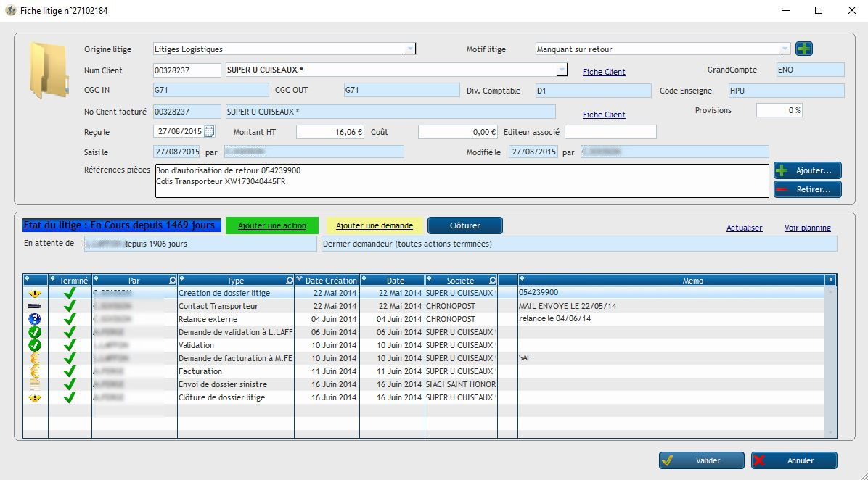The image size is (868, 480).
Task: Click the Valider button
Action: (x=701, y=460)
